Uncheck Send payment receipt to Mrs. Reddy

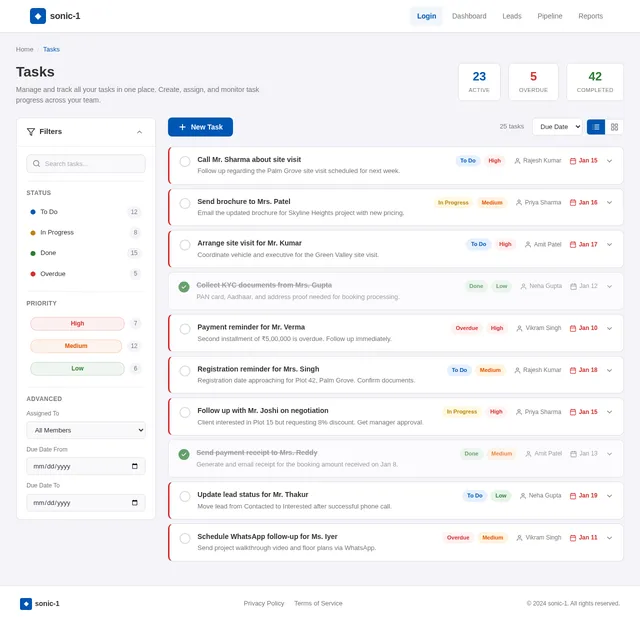click(x=184, y=454)
